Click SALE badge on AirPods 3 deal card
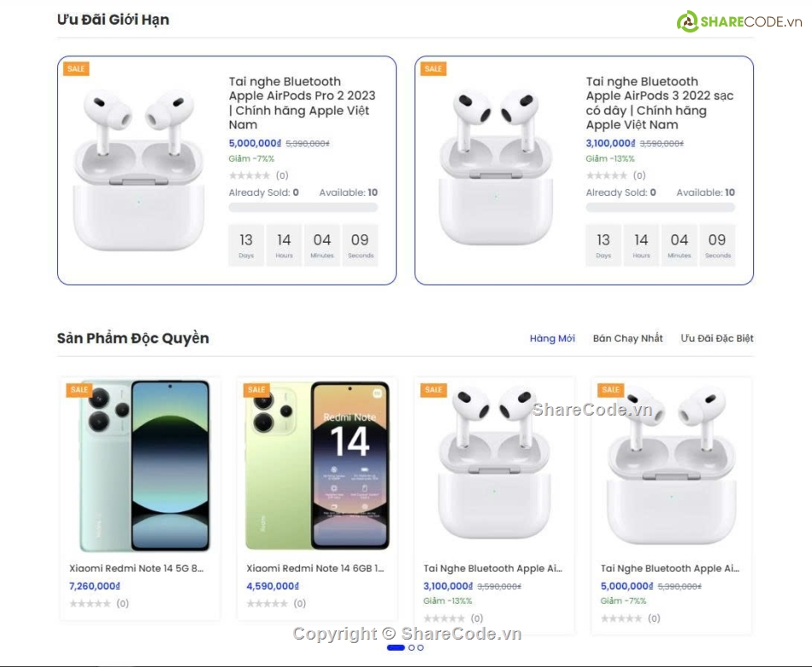Viewport: 812px width, 667px height. click(433, 68)
